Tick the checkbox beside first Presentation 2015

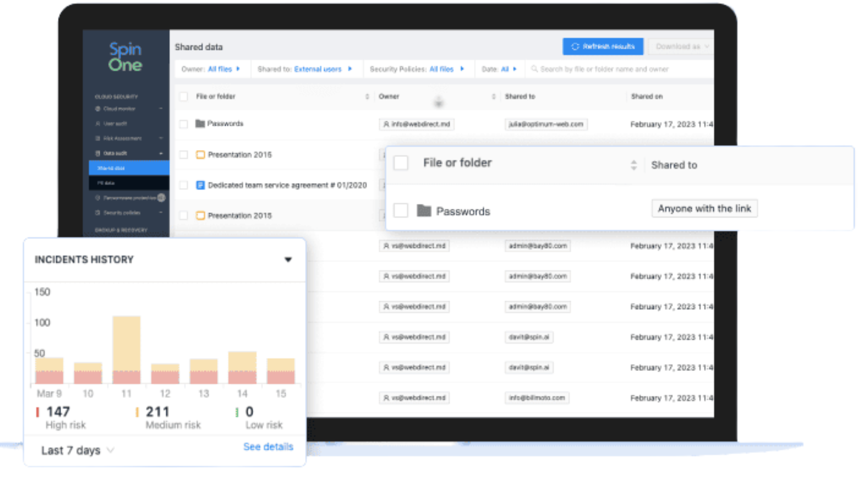(184, 155)
